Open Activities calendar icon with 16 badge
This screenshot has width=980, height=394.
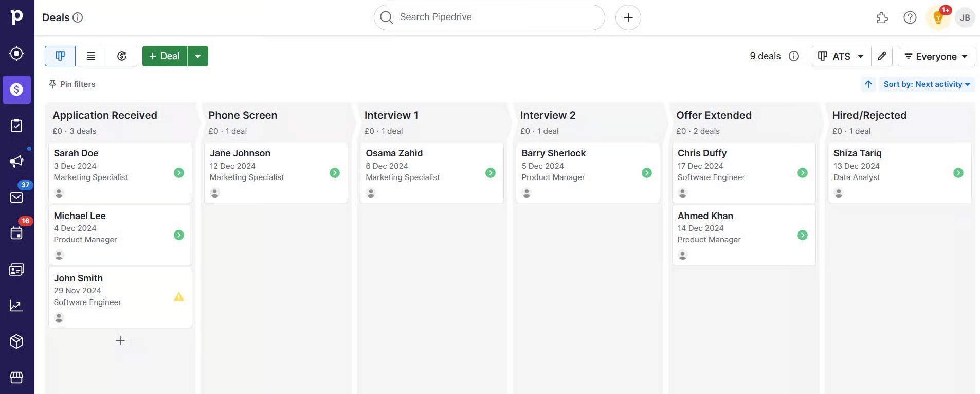[x=16, y=234]
